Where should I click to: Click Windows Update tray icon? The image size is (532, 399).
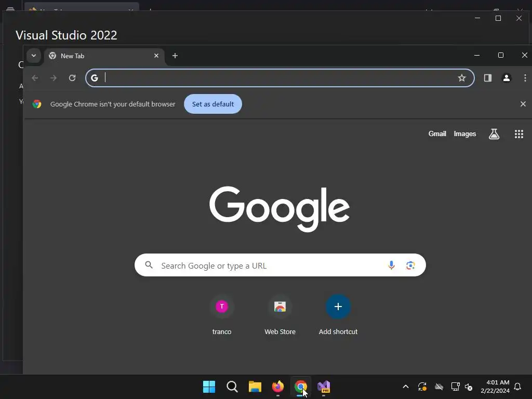click(x=422, y=387)
